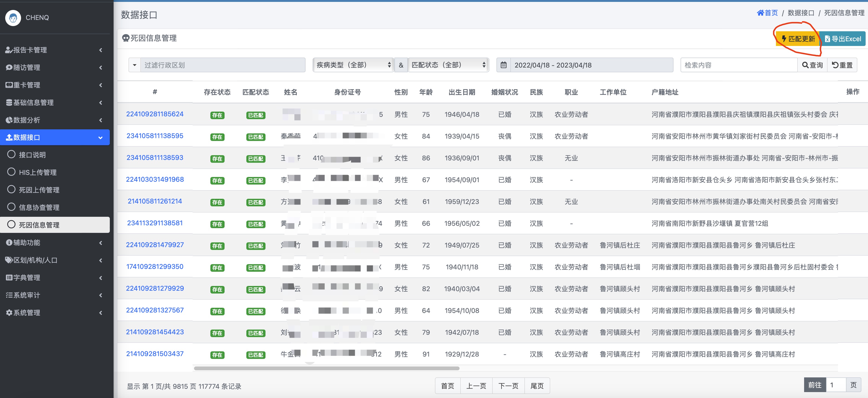This screenshot has height=398, width=868.
Task: Click the skull icon beside 死因信息管理 title
Action: point(126,38)
